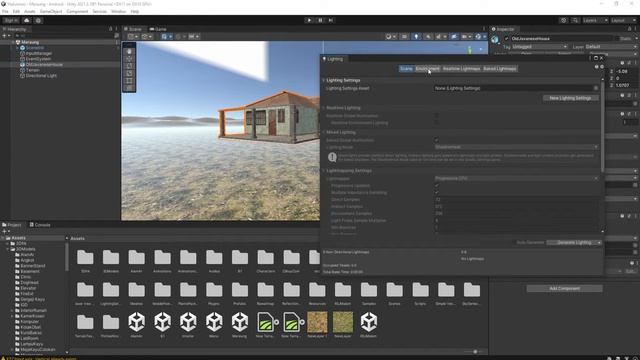Click the Pause button
640x360 pixels.
click(x=320, y=20)
